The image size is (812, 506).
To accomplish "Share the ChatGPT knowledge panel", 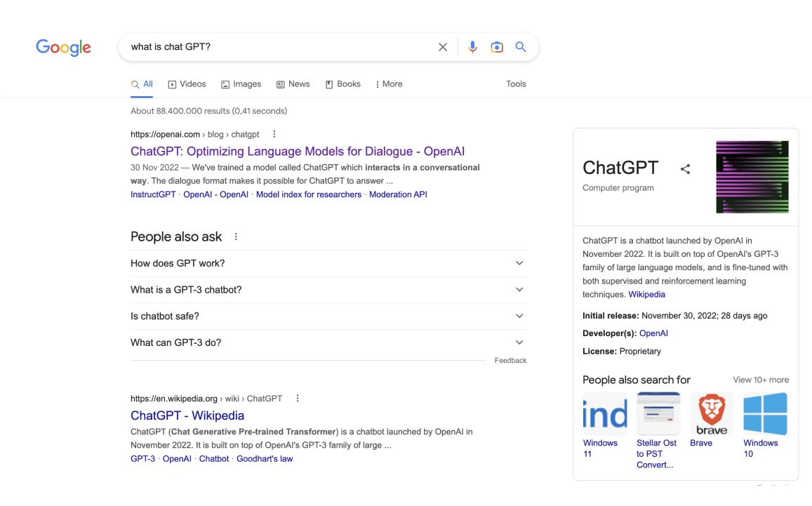I will [685, 168].
